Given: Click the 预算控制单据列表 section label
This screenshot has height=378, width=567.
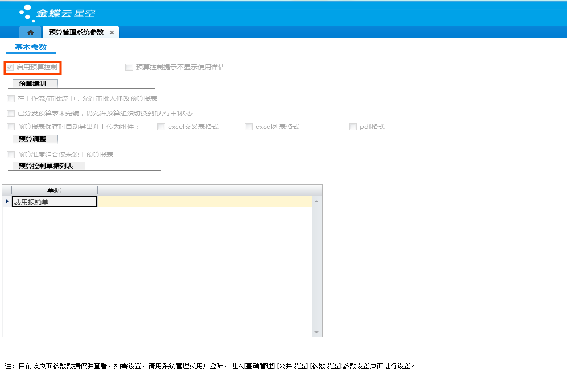Looking at the screenshot, I should 46,166.
